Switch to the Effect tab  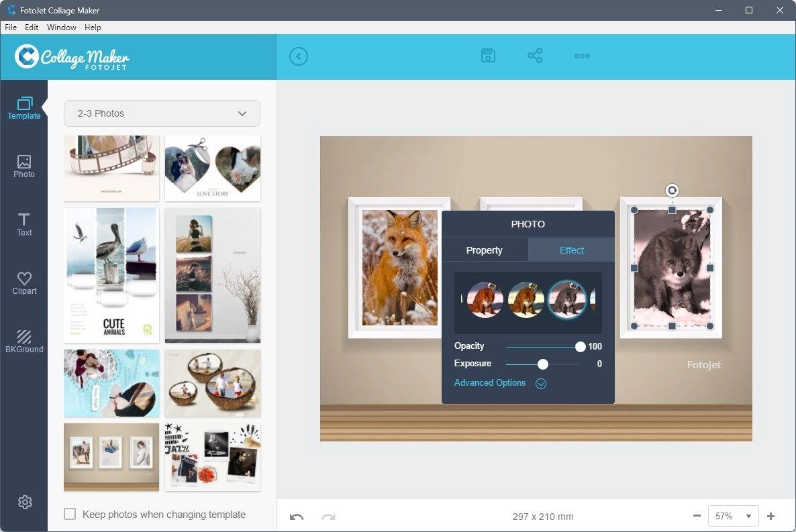tap(572, 250)
